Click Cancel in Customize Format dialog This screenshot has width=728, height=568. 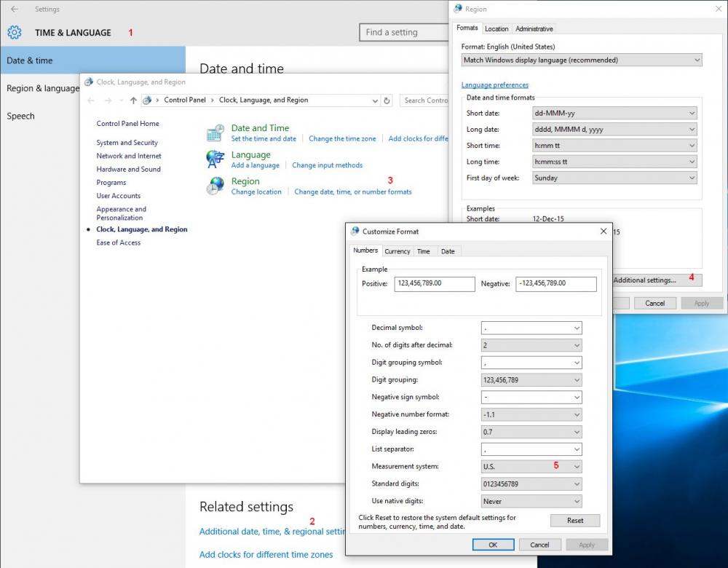pos(539,545)
